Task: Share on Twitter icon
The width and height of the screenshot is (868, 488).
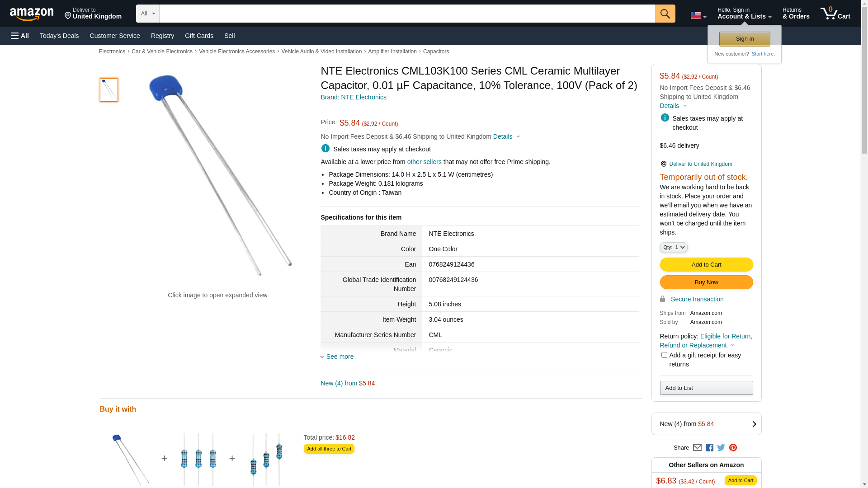Action: pos(721,448)
